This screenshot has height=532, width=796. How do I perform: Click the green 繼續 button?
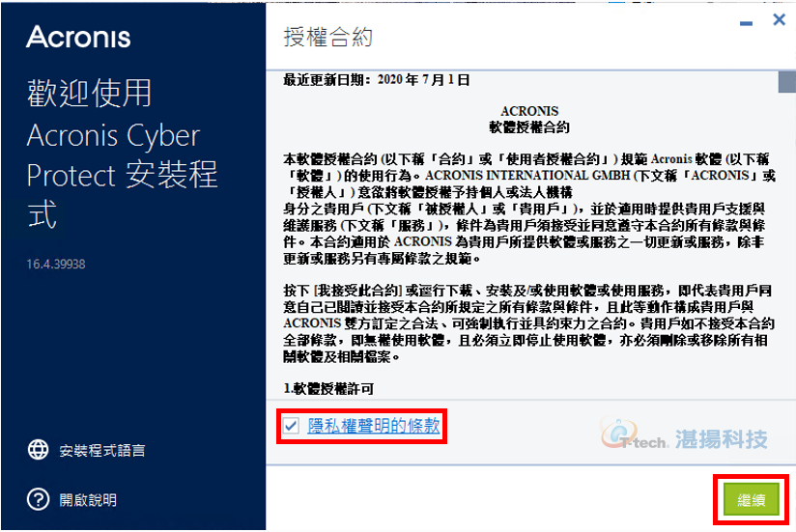click(752, 499)
